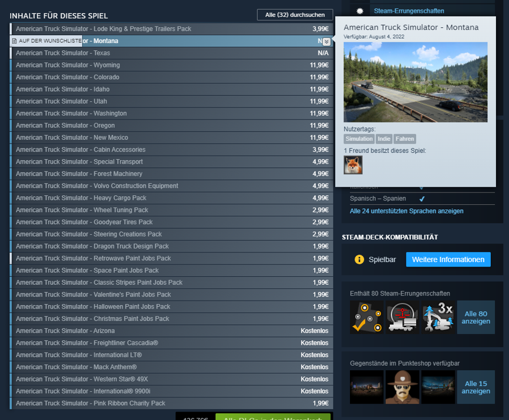Open the Heavy Cargo Pack DLC
This screenshot has height=420, width=509.
(x=172, y=198)
